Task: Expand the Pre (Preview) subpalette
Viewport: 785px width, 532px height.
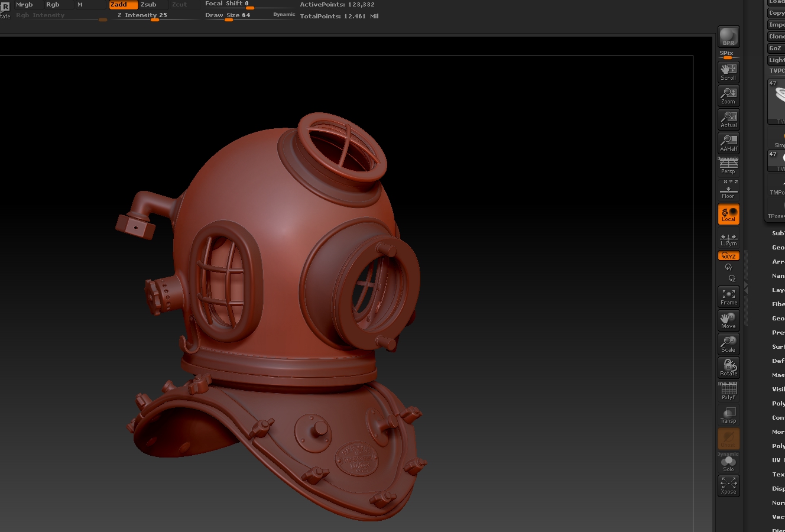Action: point(778,332)
